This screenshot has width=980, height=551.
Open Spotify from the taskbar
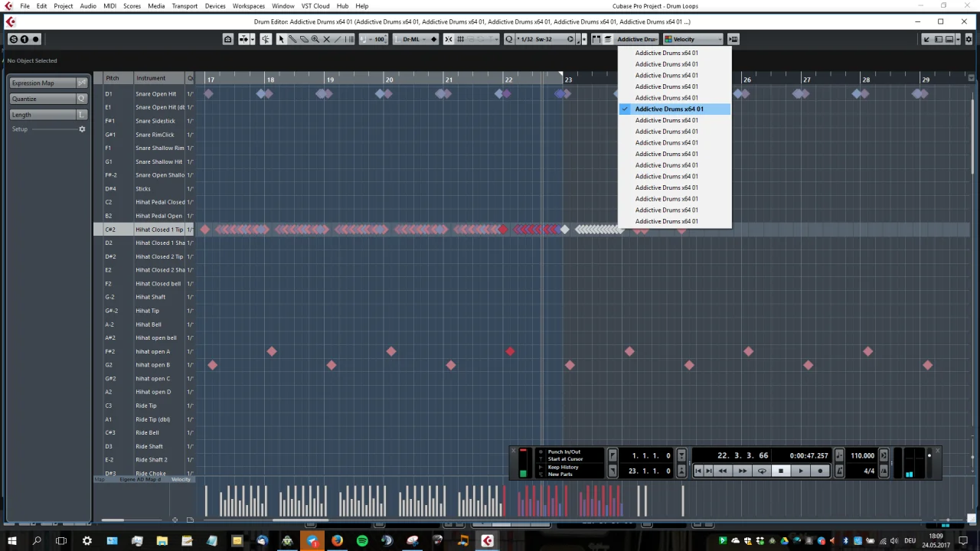click(362, 541)
